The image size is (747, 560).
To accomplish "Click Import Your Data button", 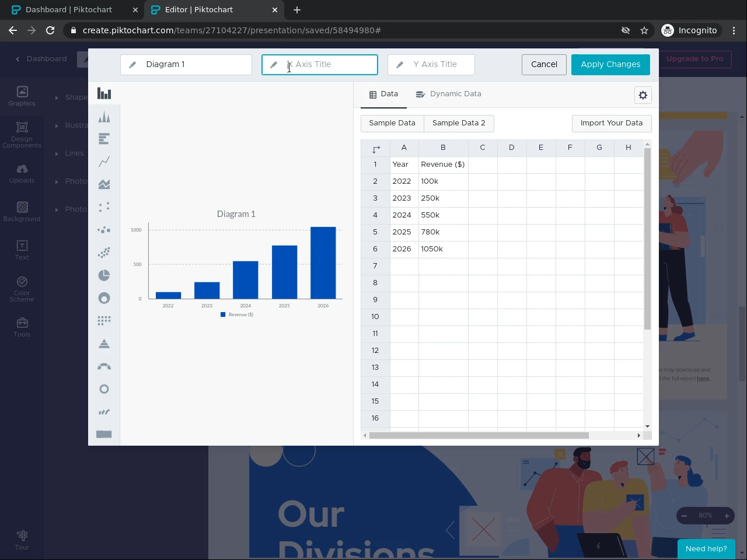I will tap(612, 123).
